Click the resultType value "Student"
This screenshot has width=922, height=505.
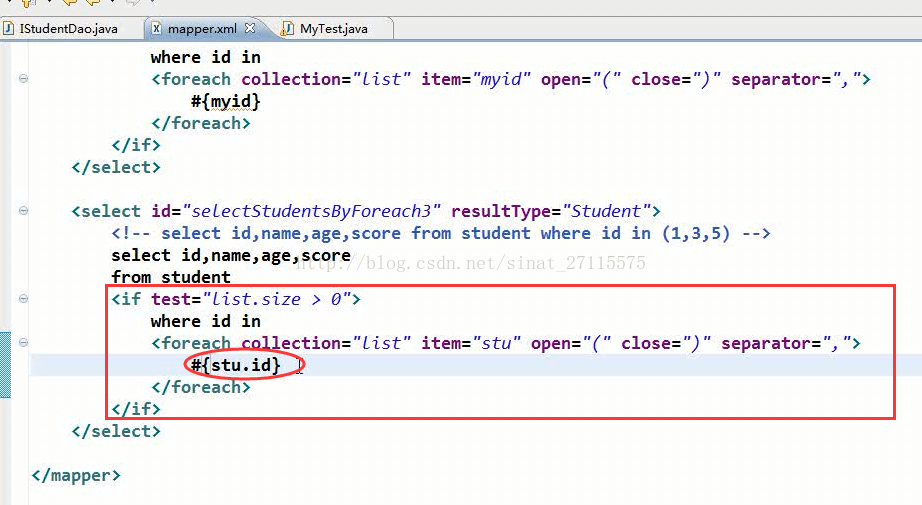(x=607, y=211)
